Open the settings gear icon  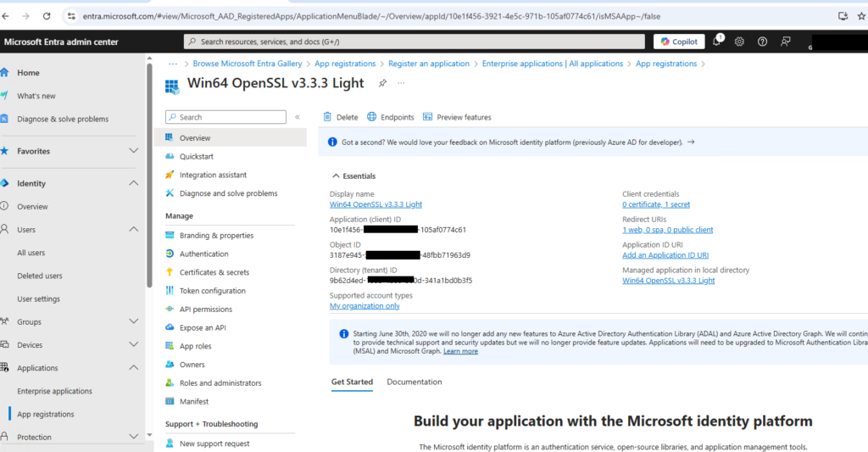[x=739, y=42]
